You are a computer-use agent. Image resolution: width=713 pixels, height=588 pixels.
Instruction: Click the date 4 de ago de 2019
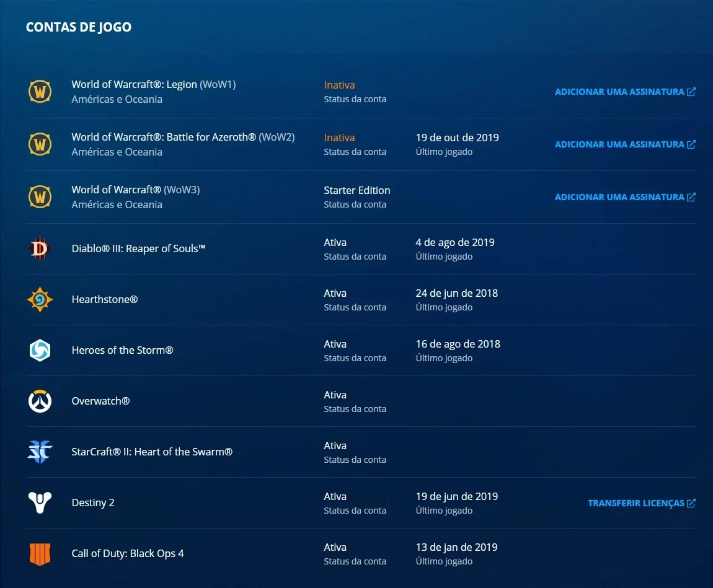pos(454,243)
